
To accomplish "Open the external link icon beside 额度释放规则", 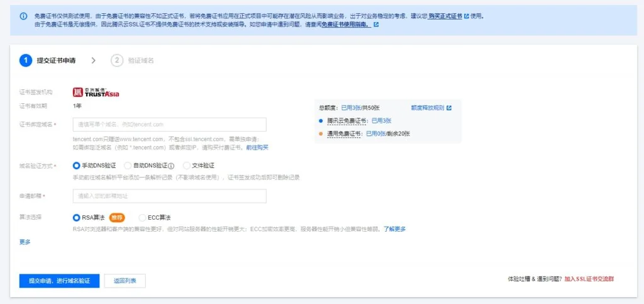I will click(449, 108).
